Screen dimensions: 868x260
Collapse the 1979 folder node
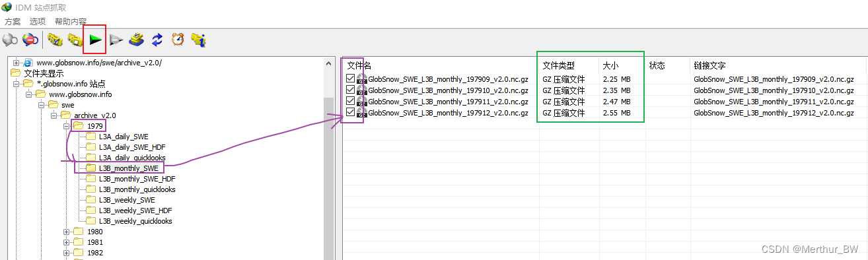(66, 126)
